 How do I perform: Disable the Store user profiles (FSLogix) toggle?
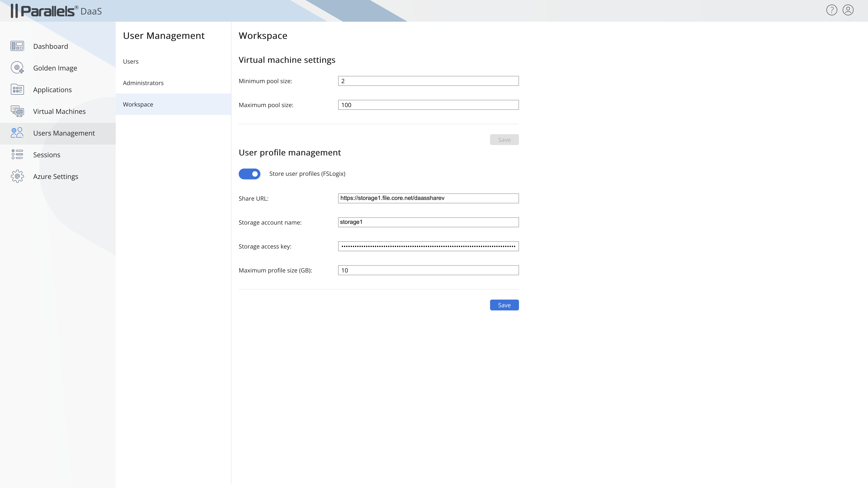pos(249,174)
